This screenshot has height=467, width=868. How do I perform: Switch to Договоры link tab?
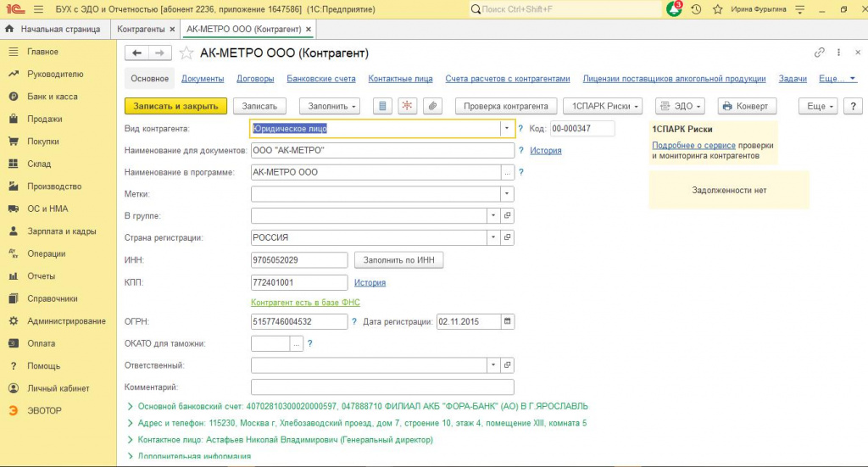click(255, 79)
